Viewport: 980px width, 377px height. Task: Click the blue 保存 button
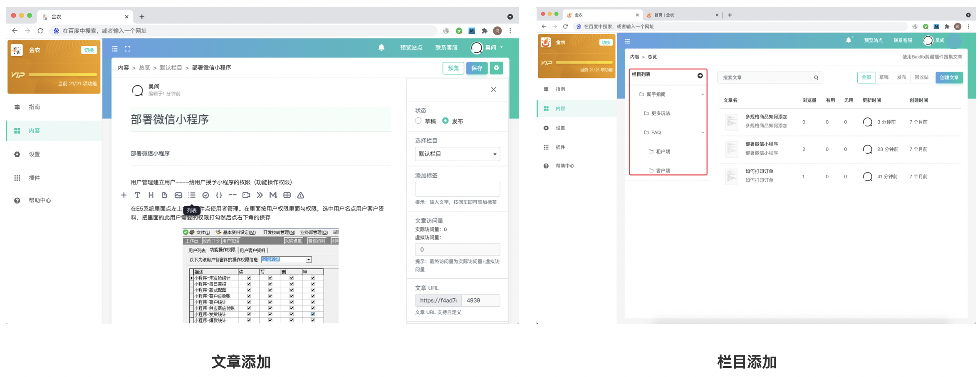pos(477,68)
